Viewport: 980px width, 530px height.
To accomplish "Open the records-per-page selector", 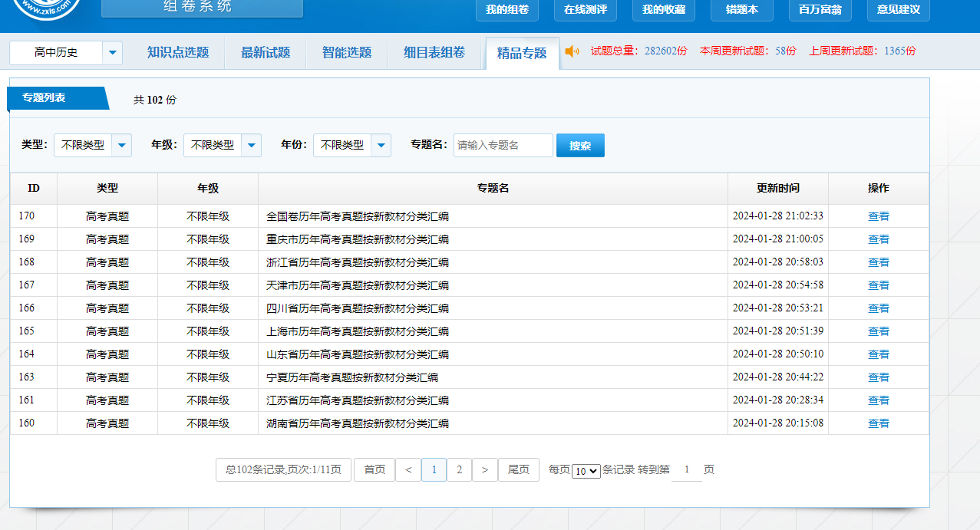I will click(x=586, y=470).
